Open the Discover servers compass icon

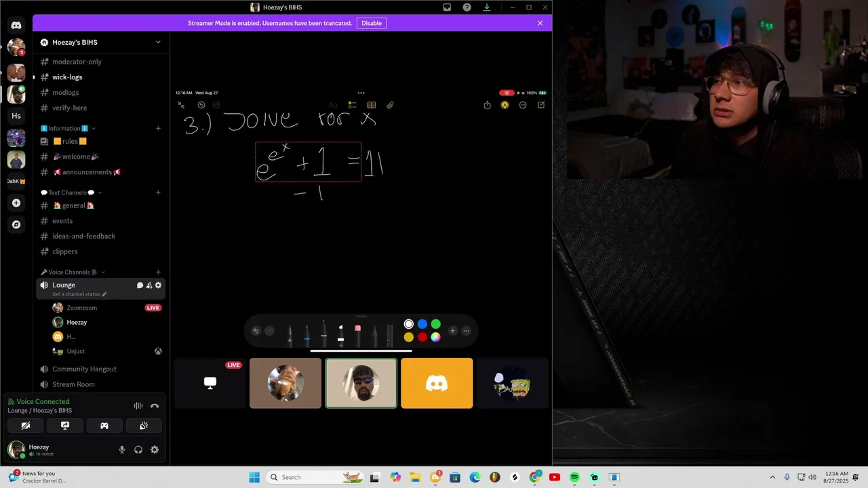click(x=16, y=224)
